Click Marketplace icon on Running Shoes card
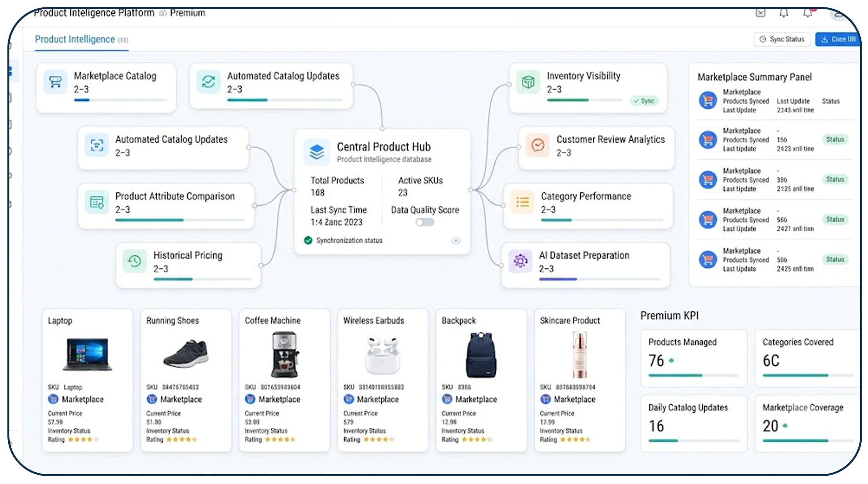This screenshot has height=484, width=868. 151,399
